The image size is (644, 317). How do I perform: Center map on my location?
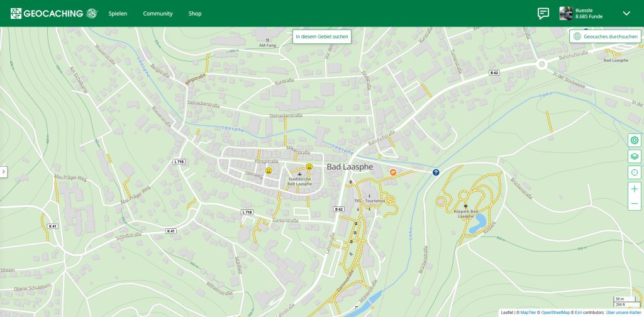point(634,173)
